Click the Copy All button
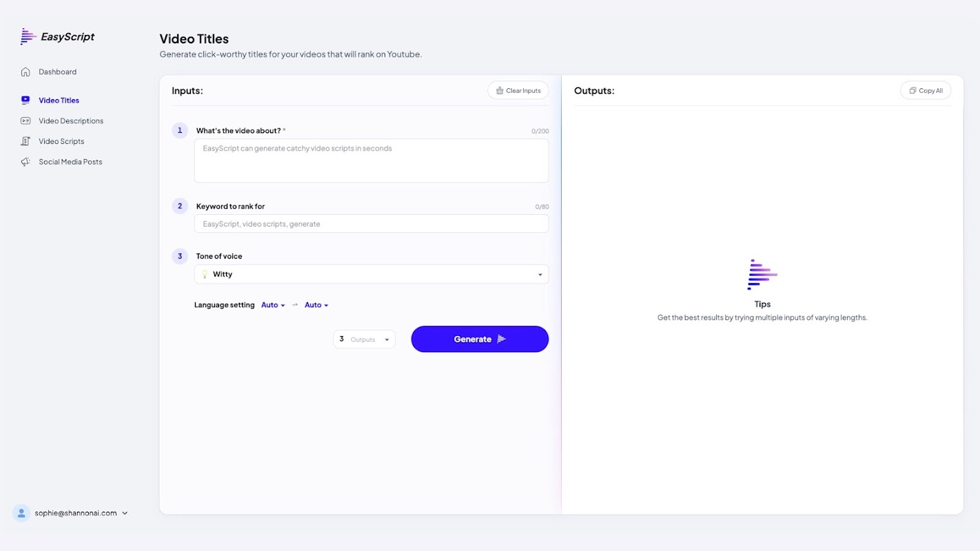980x551 pixels. click(x=926, y=90)
